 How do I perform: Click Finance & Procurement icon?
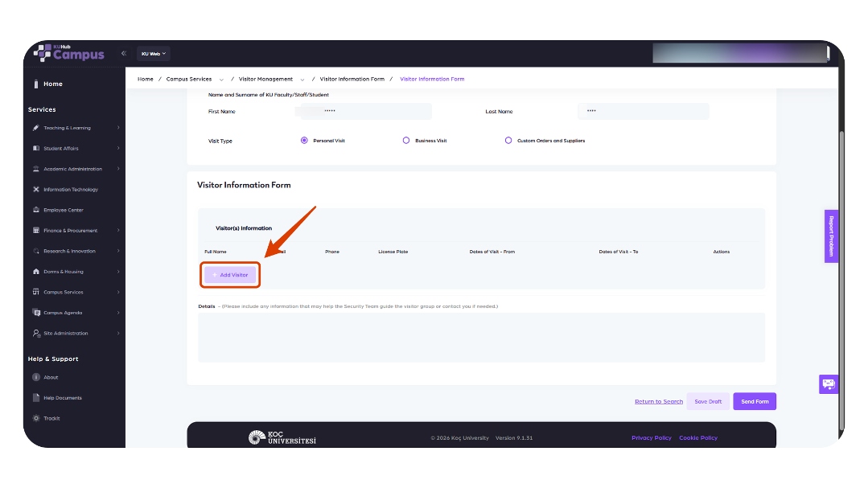pyautogui.click(x=36, y=230)
